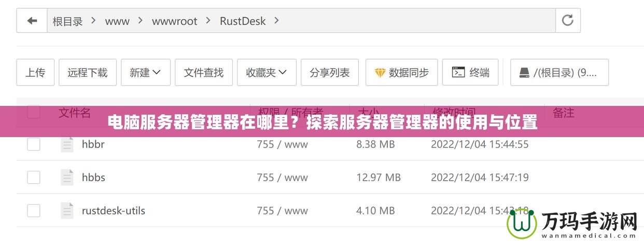Go to www in the breadcrumb
Viewport: 644px width, 243px height.
pyautogui.click(x=117, y=21)
